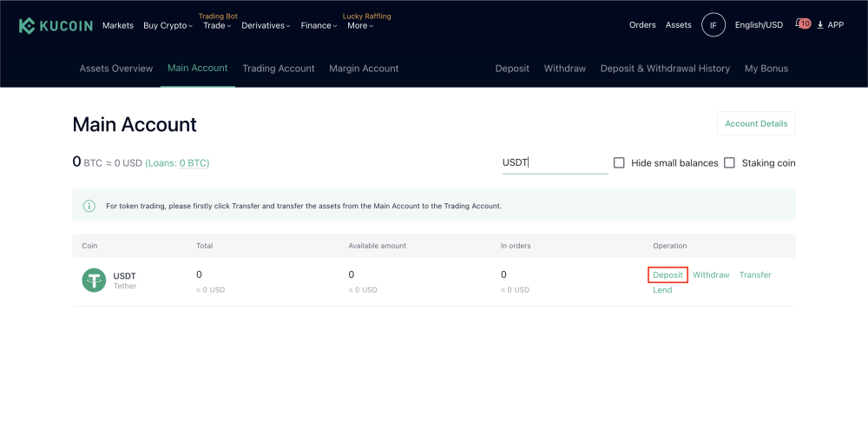The height and width of the screenshot is (429, 868).
Task: Click the Coin column header
Action: (x=89, y=246)
